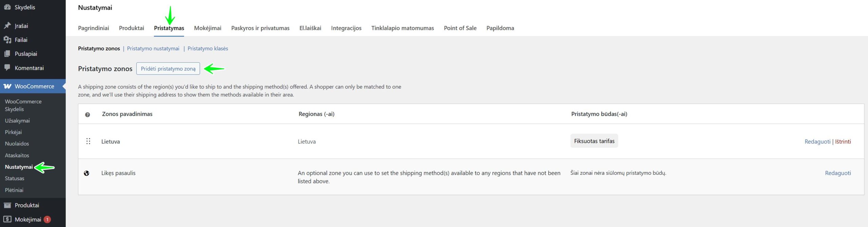Click the Mokėjimai notification badge
This screenshot has height=227, width=868.
47,220
